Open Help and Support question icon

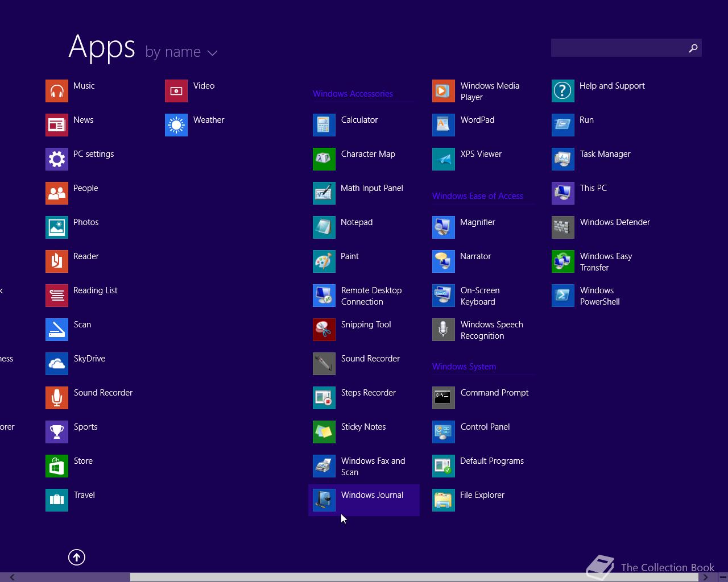pos(563,91)
